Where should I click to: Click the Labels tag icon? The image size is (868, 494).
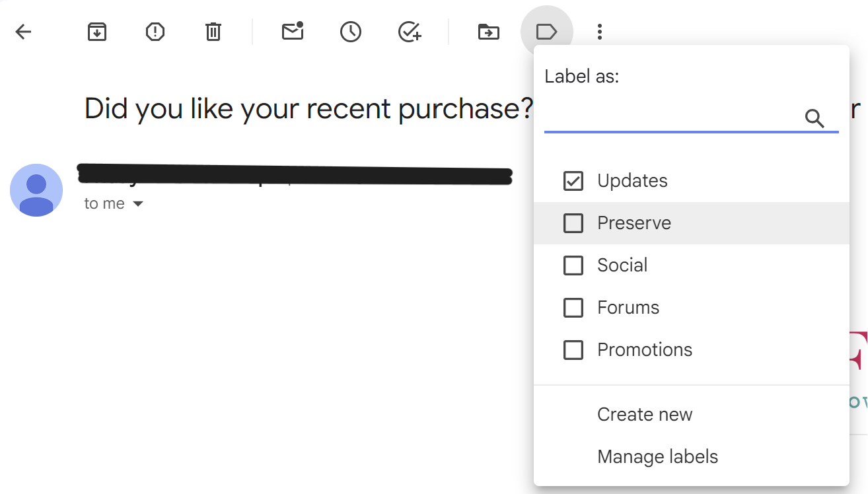pos(546,32)
